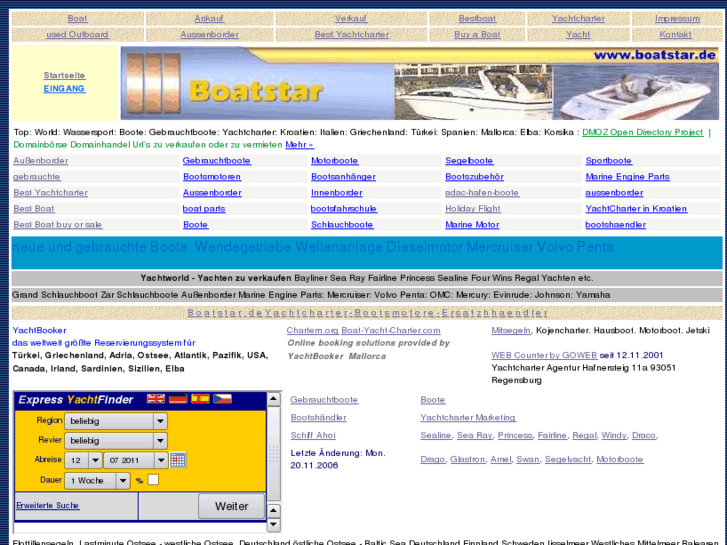The image size is (727, 545).
Task: Open the Glastron brand link
Action: click(x=467, y=459)
